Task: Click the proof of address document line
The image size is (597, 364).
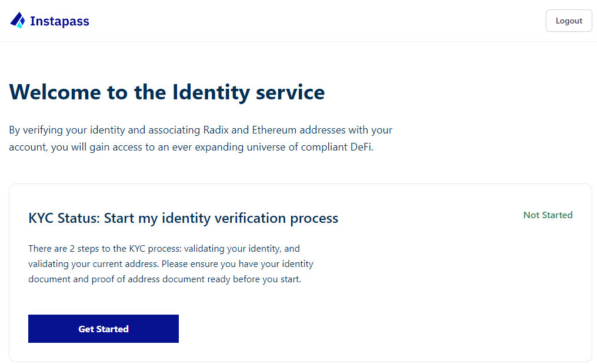Action: pyautogui.click(x=165, y=279)
